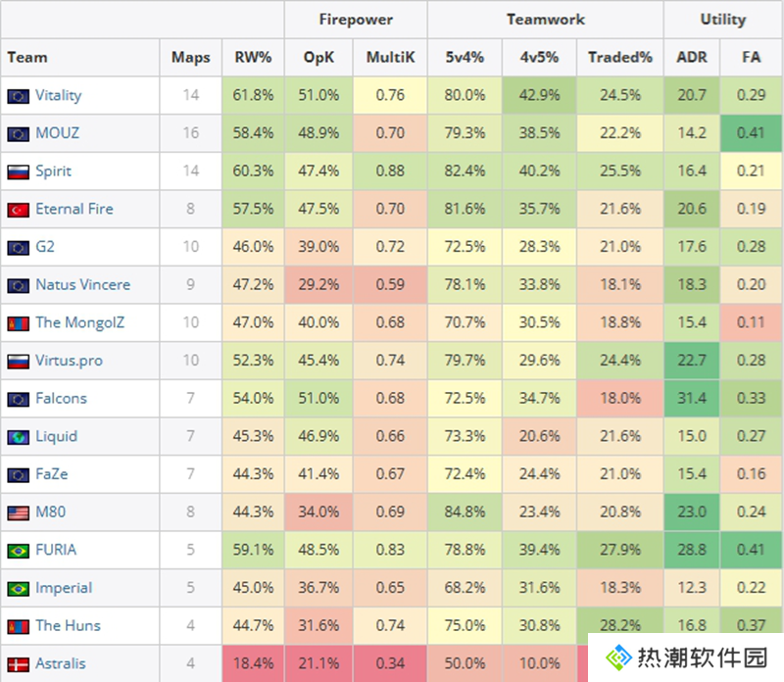
Task: Sort table by MultiK column header
Action: pos(390,58)
